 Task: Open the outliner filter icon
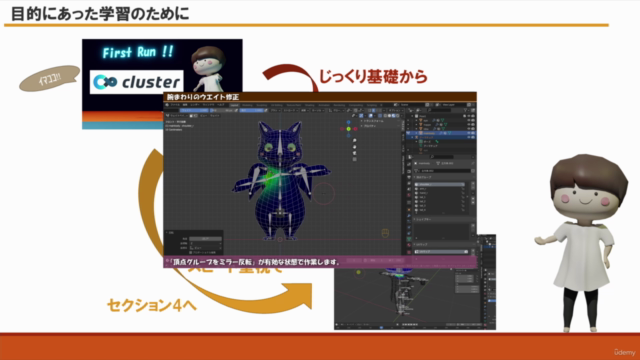click(x=465, y=110)
